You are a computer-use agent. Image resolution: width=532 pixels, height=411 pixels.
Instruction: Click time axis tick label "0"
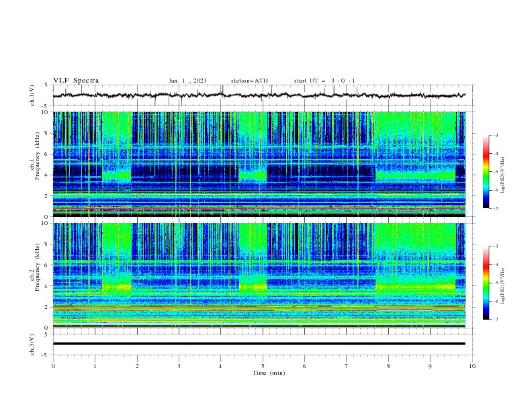53,366
